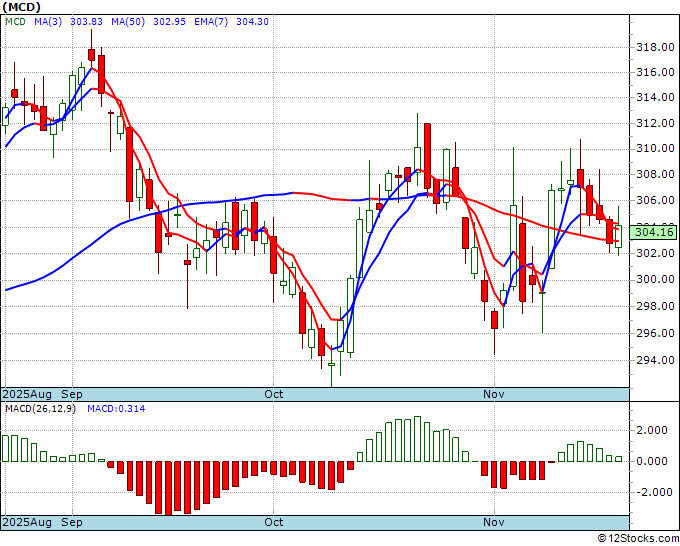Image resolution: width=680 pixels, height=546 pixels.
Task: Click the MACD(26,12,9) indicator label
Action: tap(40, 409)
